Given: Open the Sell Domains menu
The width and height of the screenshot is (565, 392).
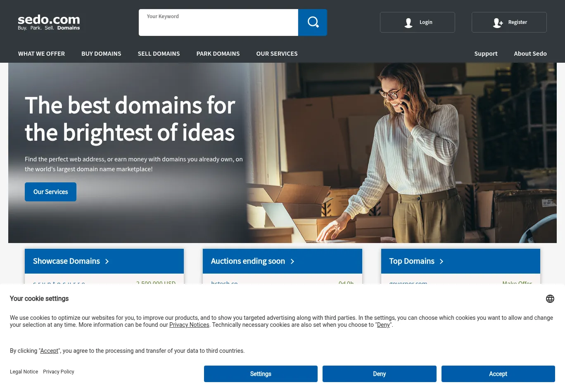Looking at the screenshot, I should pyautogui.click(x=159, y=54).
